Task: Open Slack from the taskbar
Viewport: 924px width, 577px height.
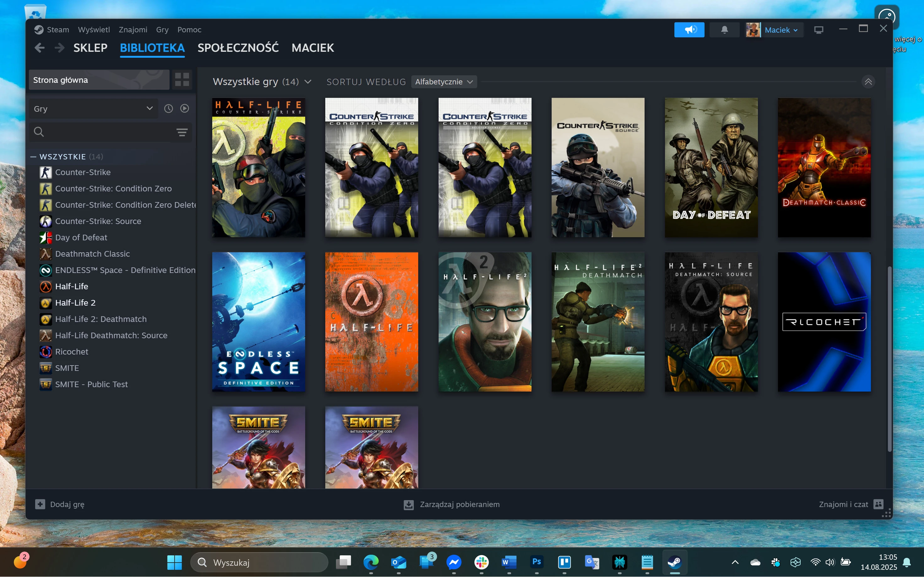Action: 481,562
